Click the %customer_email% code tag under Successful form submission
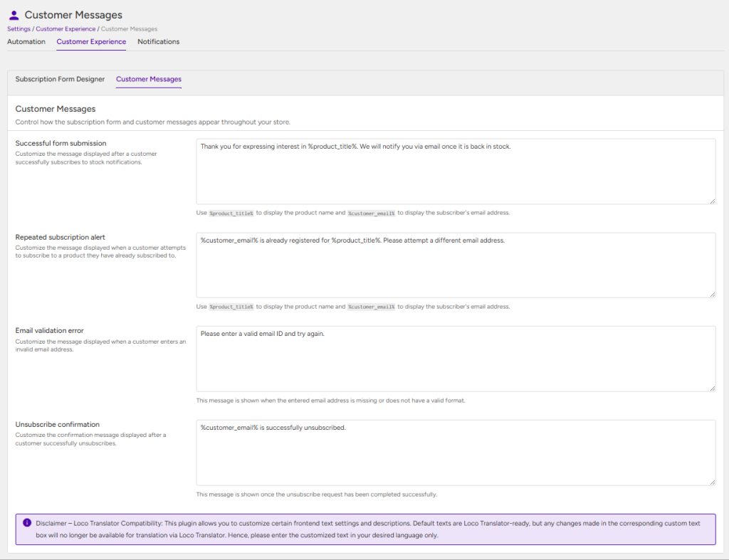Viewport: 729px width, 560px height. click(x=371, y=213)
